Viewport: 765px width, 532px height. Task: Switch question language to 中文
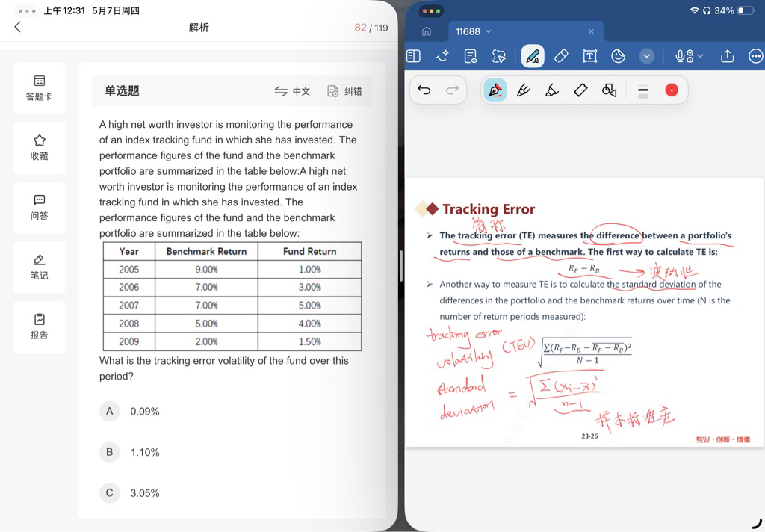coord(292,91)
